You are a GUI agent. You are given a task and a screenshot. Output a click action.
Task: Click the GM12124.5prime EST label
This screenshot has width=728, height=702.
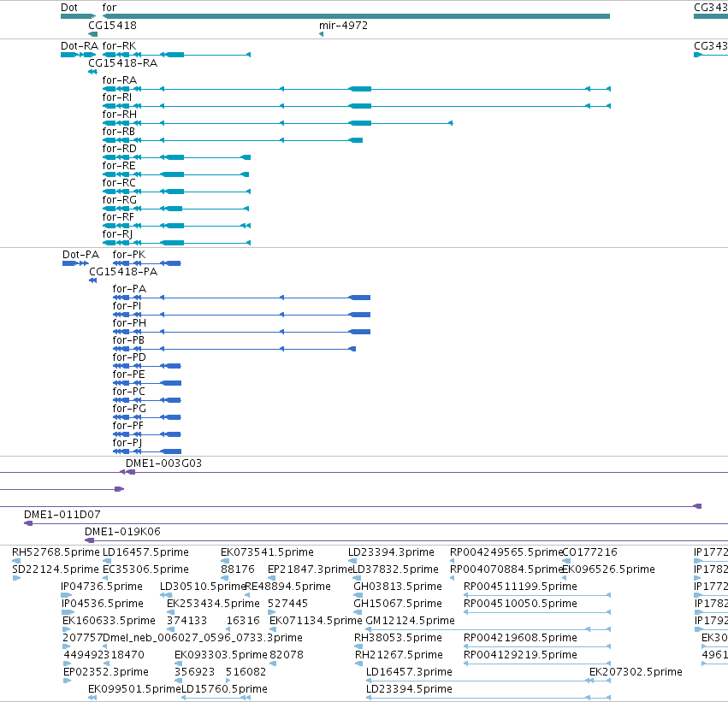click(x=410, y=621)
